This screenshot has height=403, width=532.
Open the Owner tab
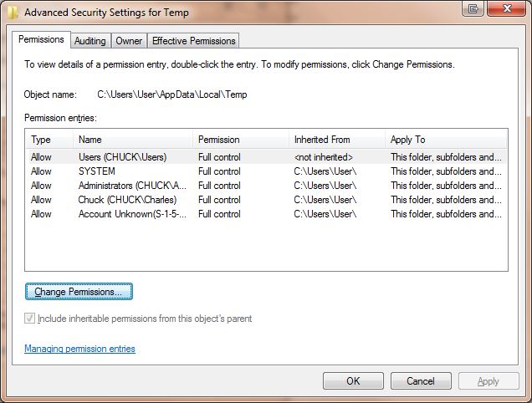(x=129, y=41)
